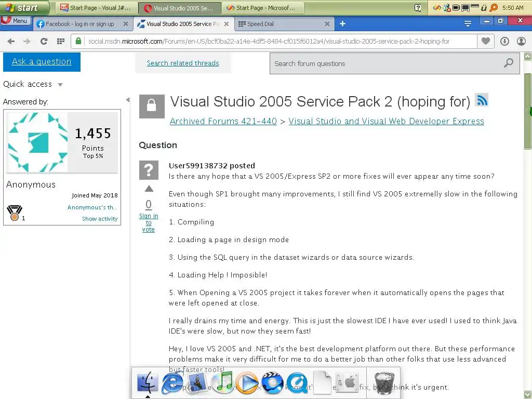Image resolution: width=532 pixels, height=399 pixels.
Task: Open Archived Forums 421-440 link
Action: click(x=223, y=121)
